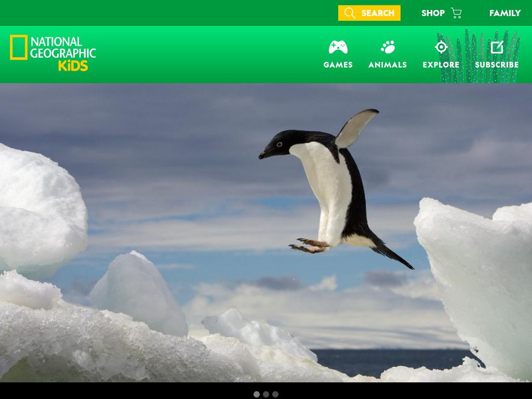Image resolution: width=532 pixels, height=399 pixels.
Task: Click the magnifying glass in the Search button
Action: 348,11
